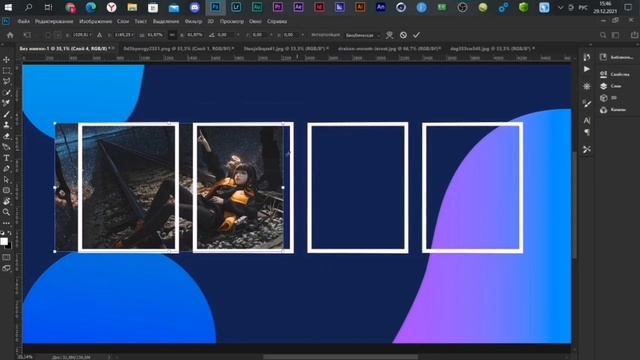Viewport: 640px width, 360px height.
Task: Open the History panel icon
Action: 587,57
